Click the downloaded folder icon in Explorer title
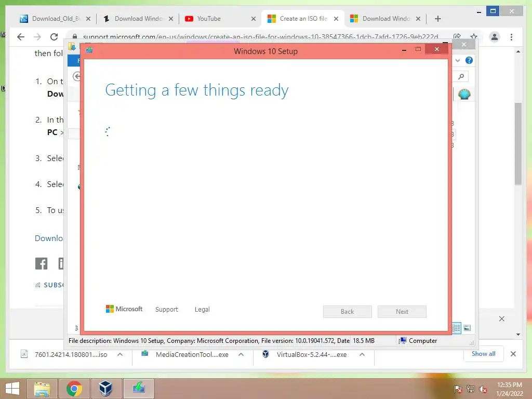The image size is (532, 399). 72,46
